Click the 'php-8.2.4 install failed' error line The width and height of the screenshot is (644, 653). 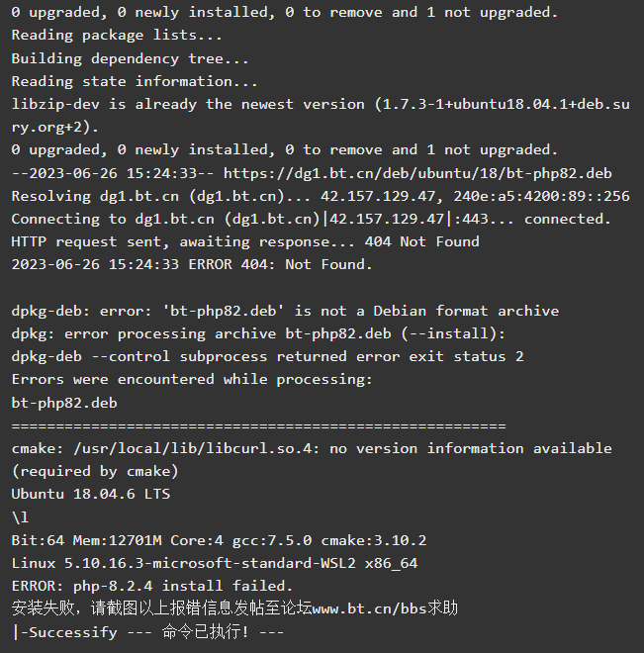coord(152,586)
